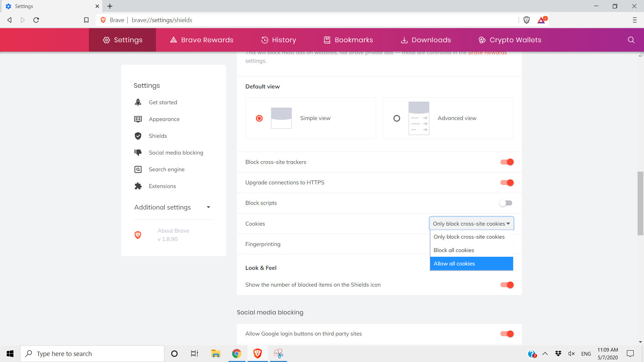
Task: Click the search magnifier in settings header
Action: click(631, 40)
